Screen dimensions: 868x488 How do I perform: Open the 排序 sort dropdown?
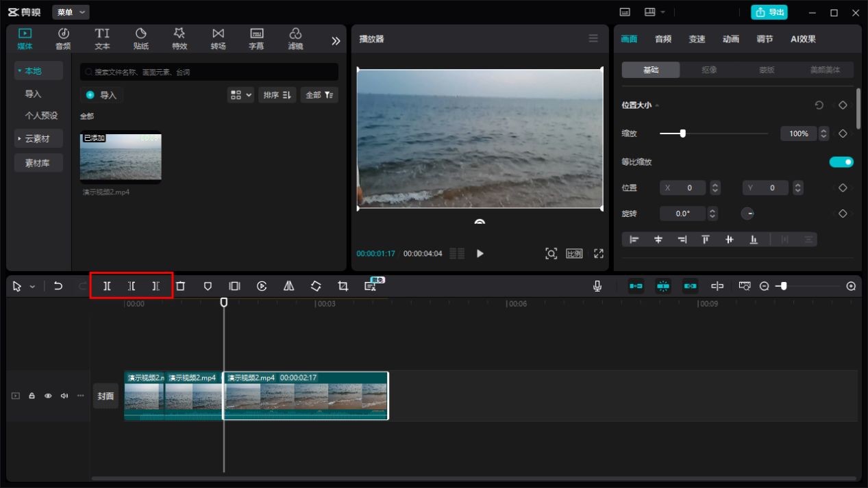pyautogui.click(x=277, y=95)
